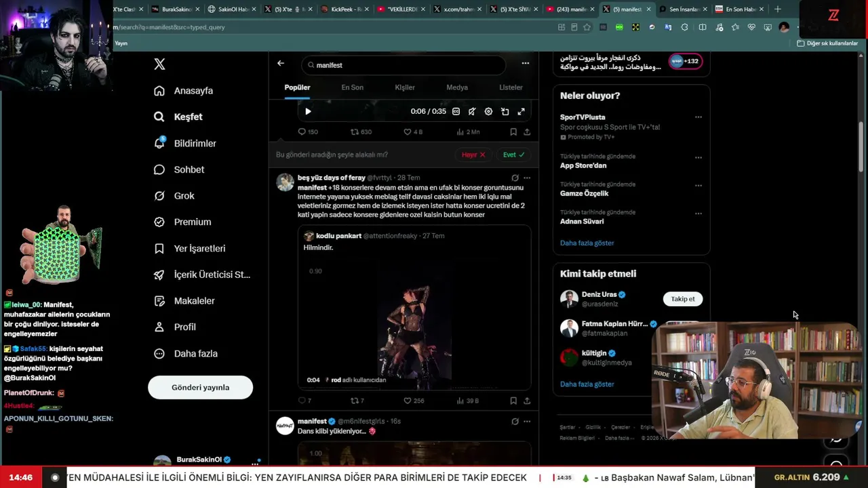Expand the video to fullscreen

point(521,111)
